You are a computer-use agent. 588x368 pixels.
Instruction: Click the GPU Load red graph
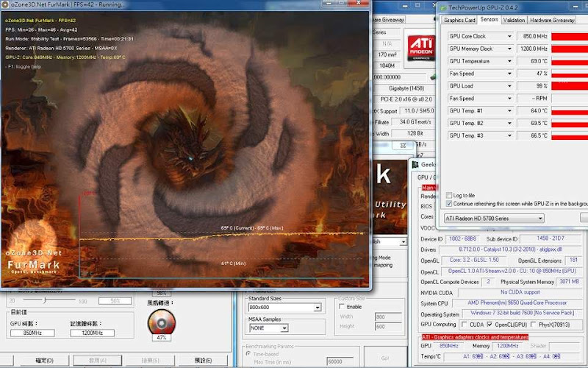click(x=569, y=86)
